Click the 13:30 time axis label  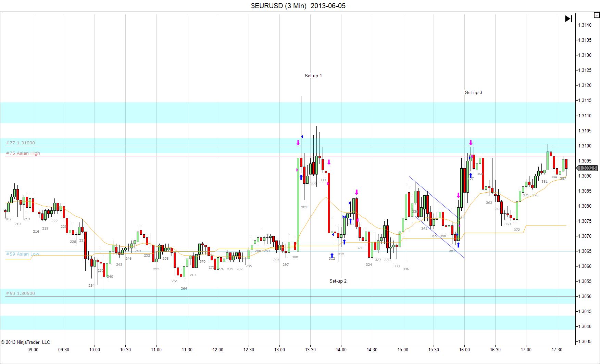tap(310, 350)
